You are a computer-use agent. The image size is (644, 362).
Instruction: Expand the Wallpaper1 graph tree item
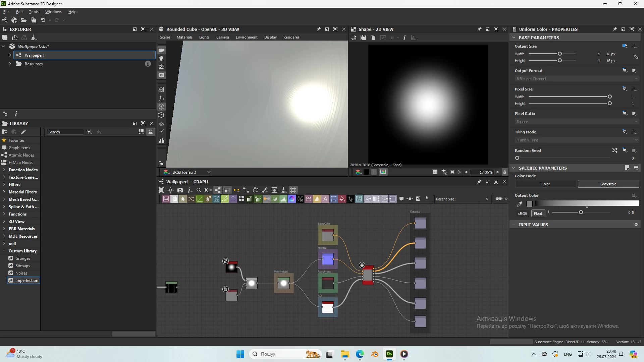[10, 55]
